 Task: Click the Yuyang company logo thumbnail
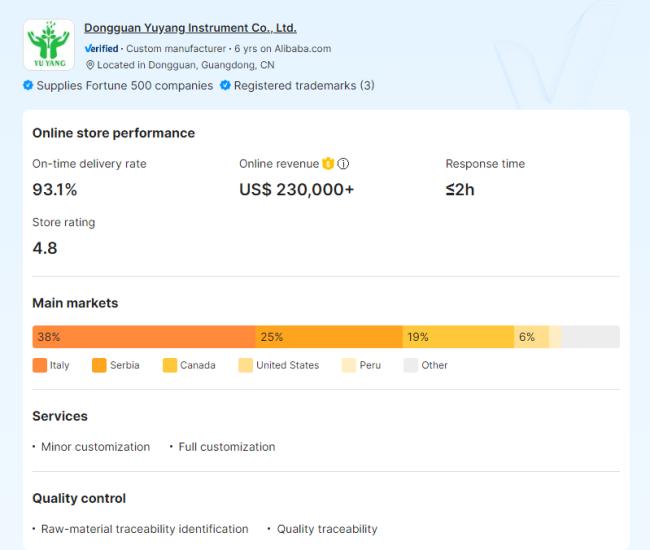tap(48, 45)
